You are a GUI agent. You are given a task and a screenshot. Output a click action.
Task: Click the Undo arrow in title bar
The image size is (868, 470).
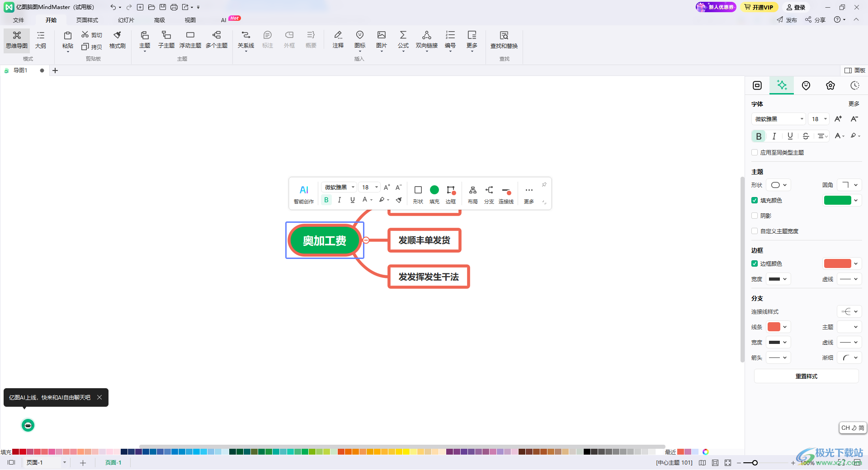pyautogui.click(x=113, y=7)
